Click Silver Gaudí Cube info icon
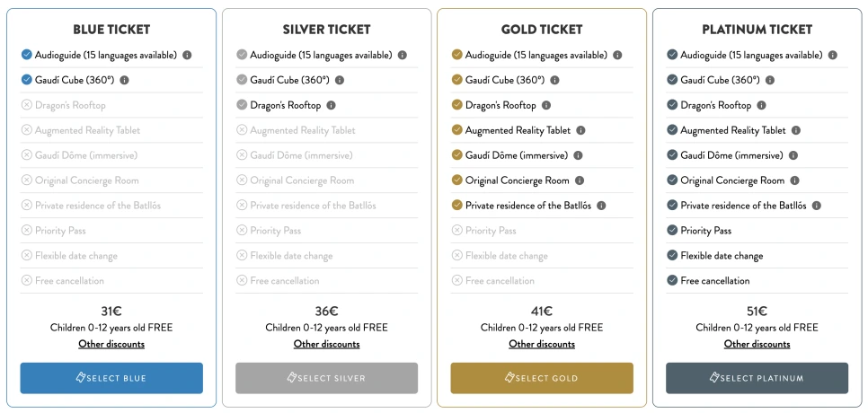The height and width of the screenshot is (413, 868). point(340,80)
